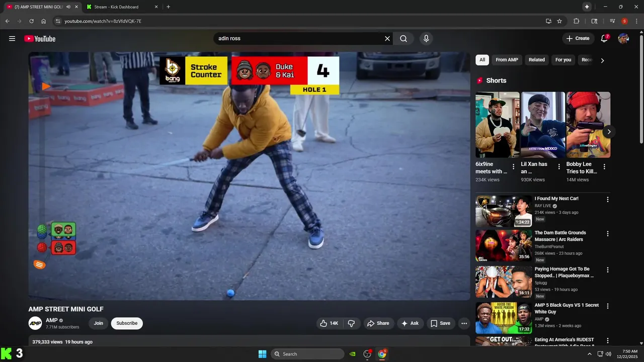
Task: Reload the current page
Action: [31, 21]
